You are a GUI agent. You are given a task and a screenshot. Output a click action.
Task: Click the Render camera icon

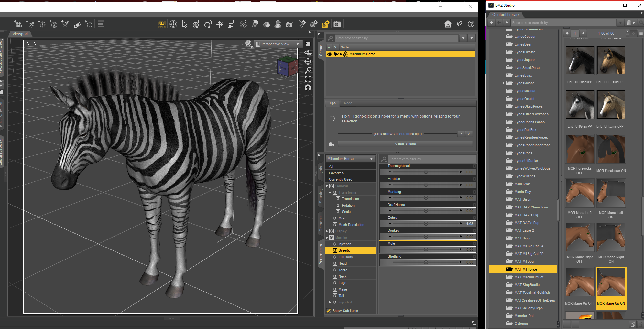pos(337,24)
